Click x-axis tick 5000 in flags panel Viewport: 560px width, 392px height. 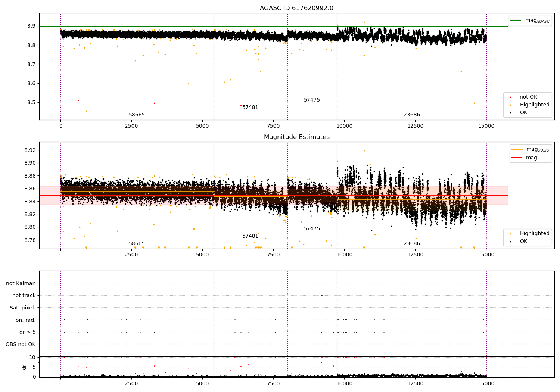(202, 384)
